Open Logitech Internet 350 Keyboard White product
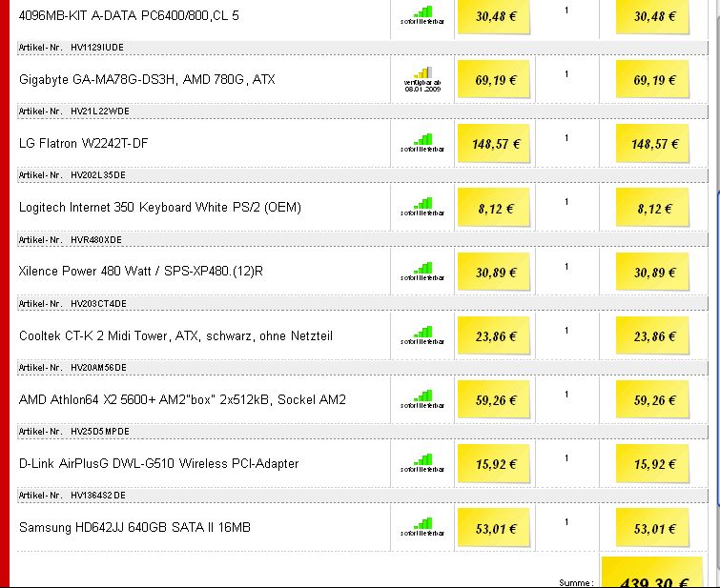This screenshot has width=720, height=588. [x=160, y=207]
